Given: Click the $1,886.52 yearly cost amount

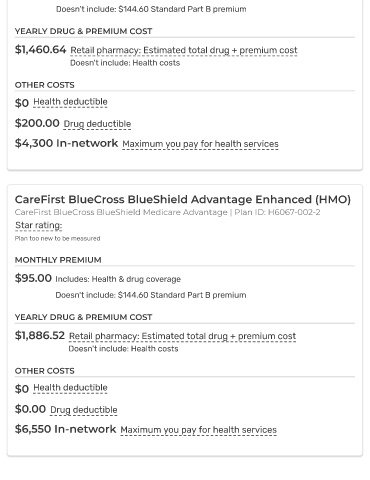Looking at the screenshot, I should coord(40,335).
